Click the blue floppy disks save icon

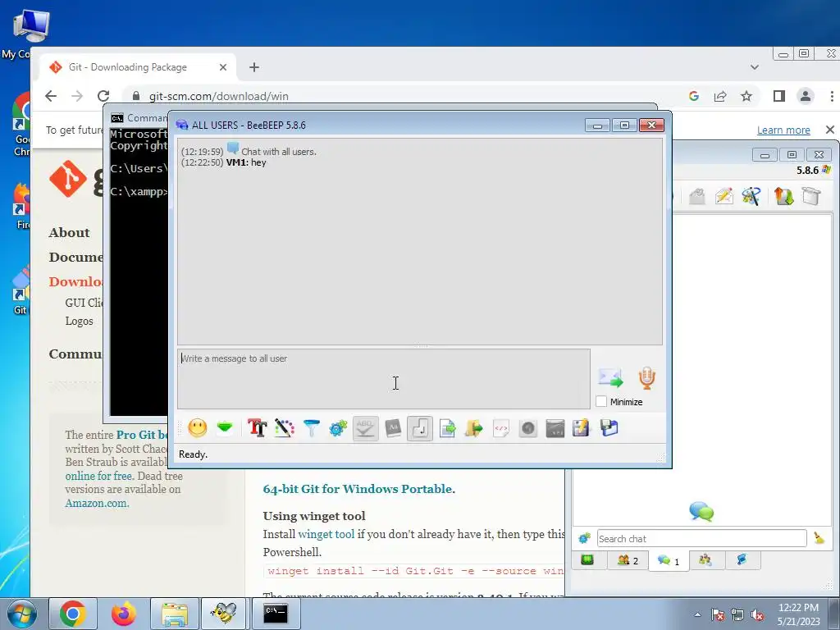pos(609,428)
